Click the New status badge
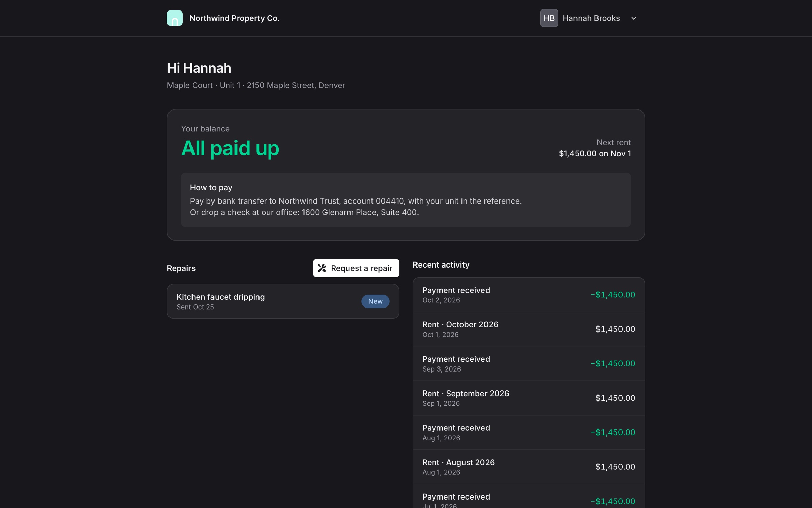The width and height of the screenshot is (812, 508). click(x=375, y=301)
